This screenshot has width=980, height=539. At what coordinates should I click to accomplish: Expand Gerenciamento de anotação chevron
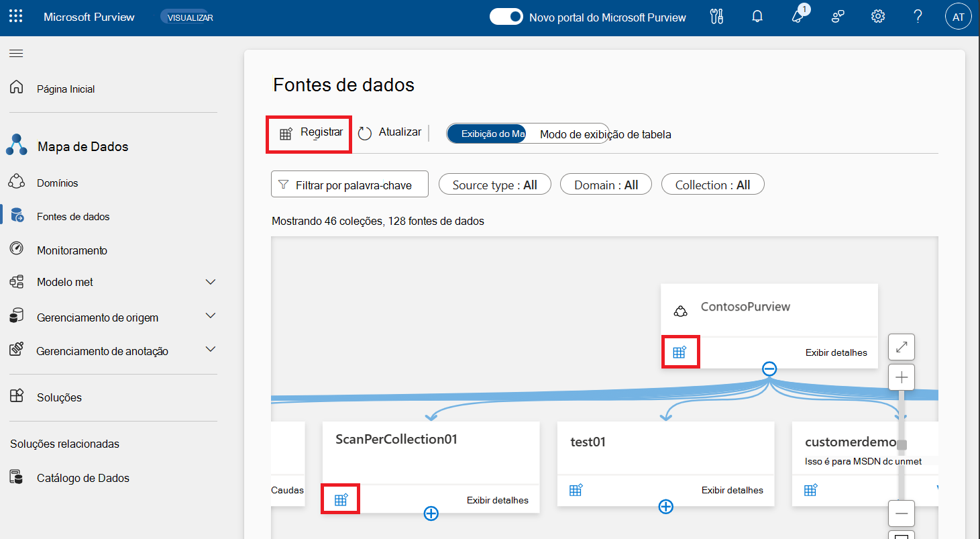(x=211, y=350)
